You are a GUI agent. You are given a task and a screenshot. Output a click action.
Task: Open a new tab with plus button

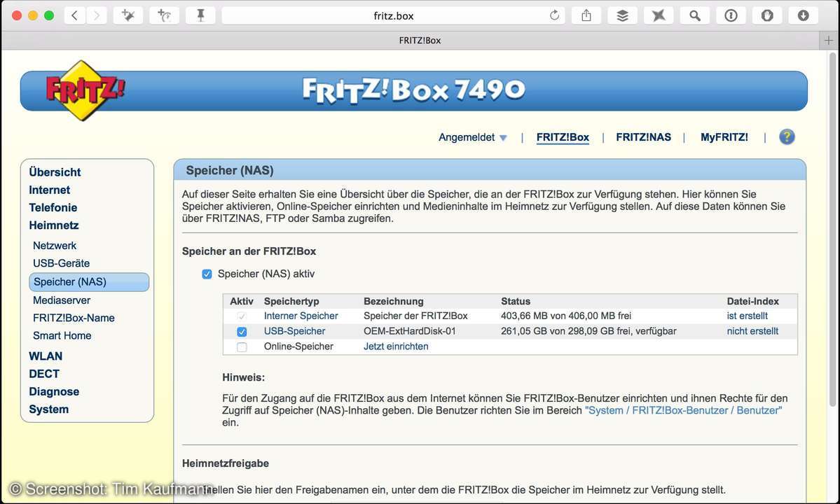point(829,40)
